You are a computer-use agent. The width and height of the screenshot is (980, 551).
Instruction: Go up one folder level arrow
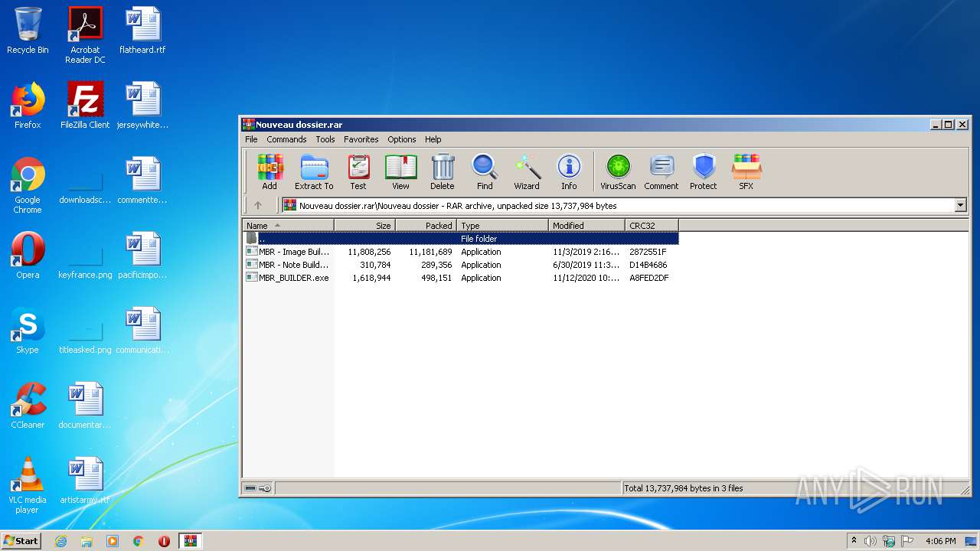coord(258,205)
